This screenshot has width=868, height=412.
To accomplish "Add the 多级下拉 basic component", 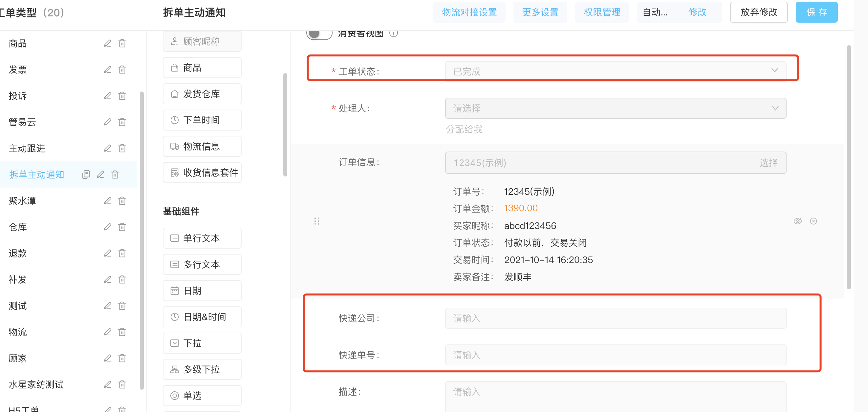I will click(x=202, y=370).
